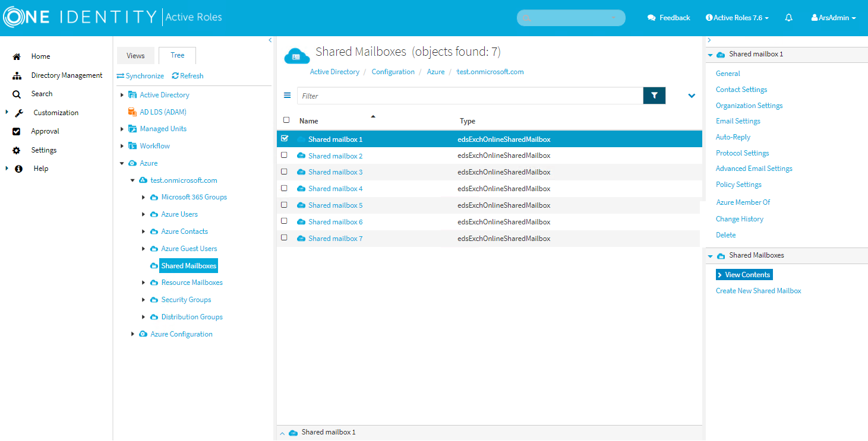Click the Approval checkmark icon
The height and width of the screenshot is (441, 868).
click(x=17, y=131)
